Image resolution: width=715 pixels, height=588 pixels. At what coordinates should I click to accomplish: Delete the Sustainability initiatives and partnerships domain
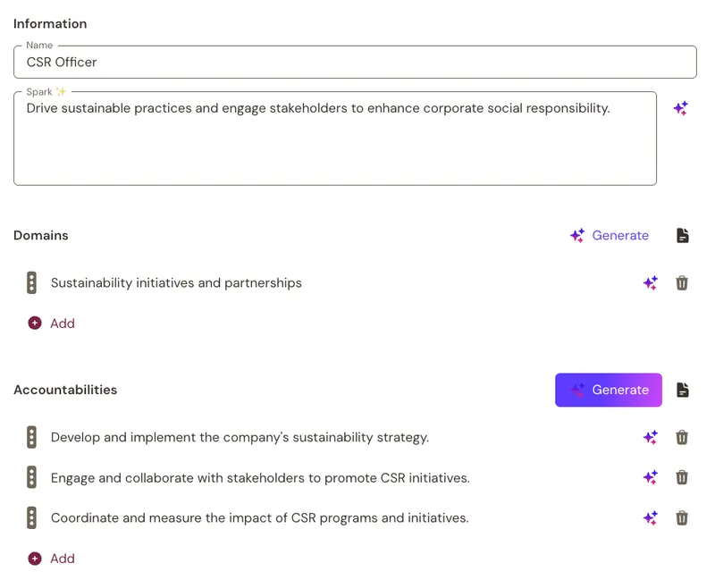[x=682, y=283]
